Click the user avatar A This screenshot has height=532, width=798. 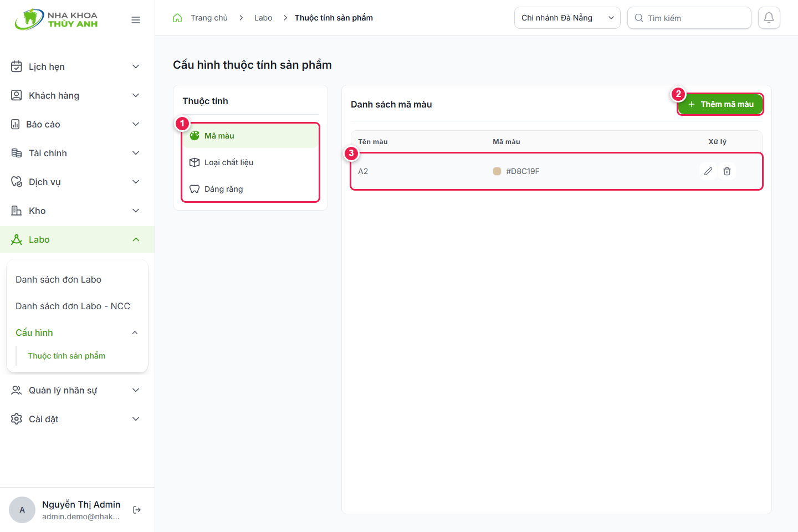(x=22, y=510)
